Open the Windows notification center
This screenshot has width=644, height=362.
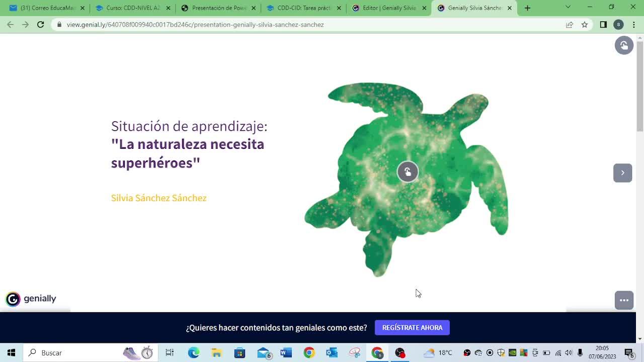[x=629, y=353]
